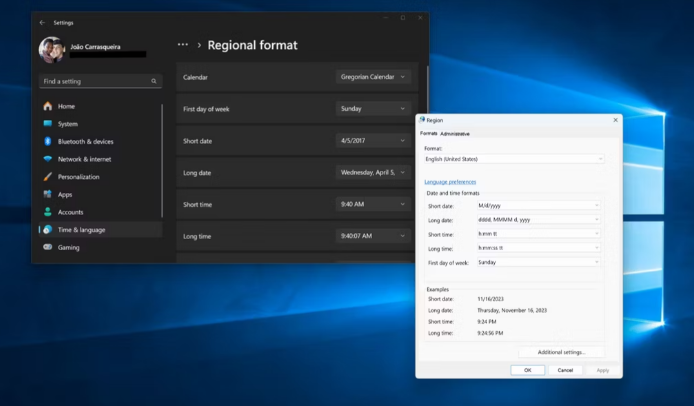This screenshot has height=406, width=694.
Task: Open Short time combo in Region dialog
Action: (x=539, y=234)
